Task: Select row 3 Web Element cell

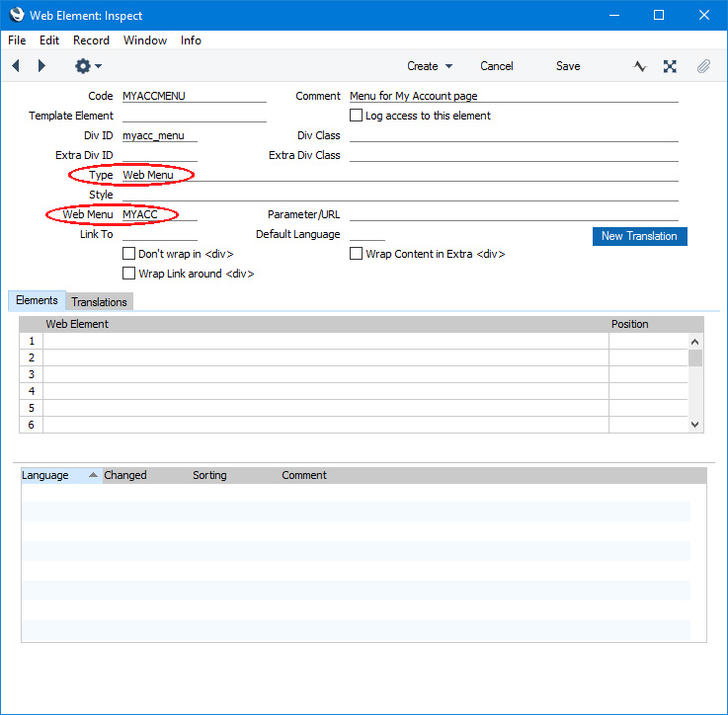Action: (325, 374)
